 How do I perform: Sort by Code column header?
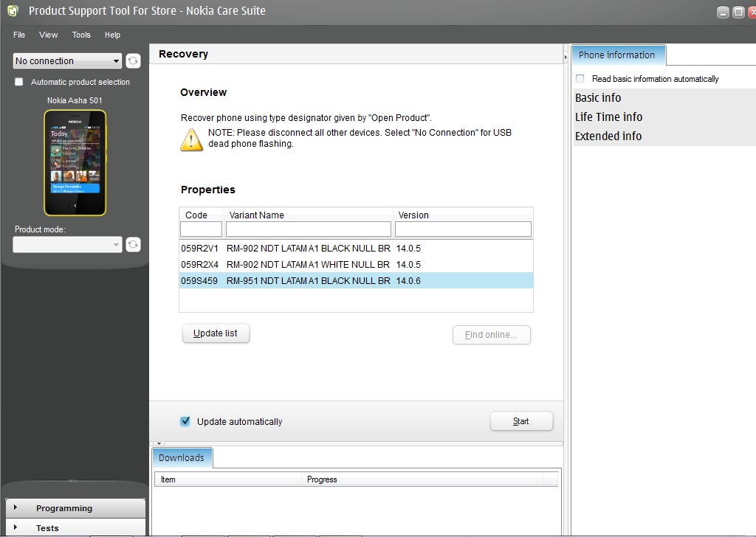coord(202,215)
